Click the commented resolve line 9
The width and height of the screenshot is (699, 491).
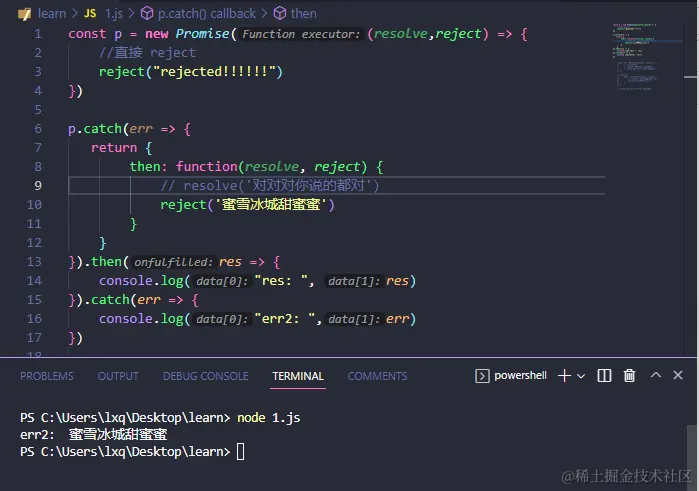269,186
